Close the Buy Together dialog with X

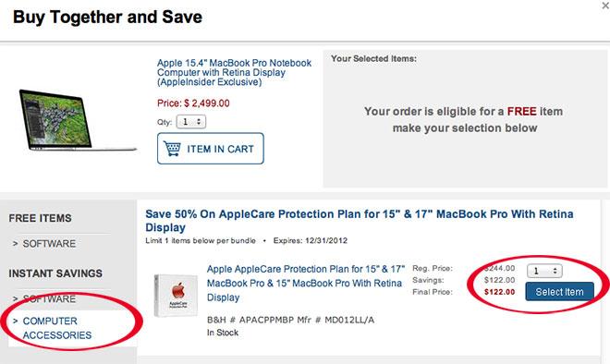(x=606, y=5)
